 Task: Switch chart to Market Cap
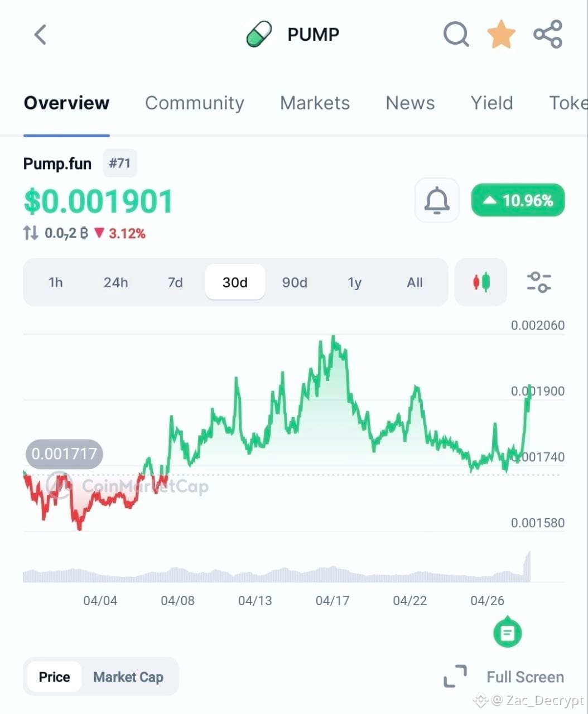click(128, 677)
